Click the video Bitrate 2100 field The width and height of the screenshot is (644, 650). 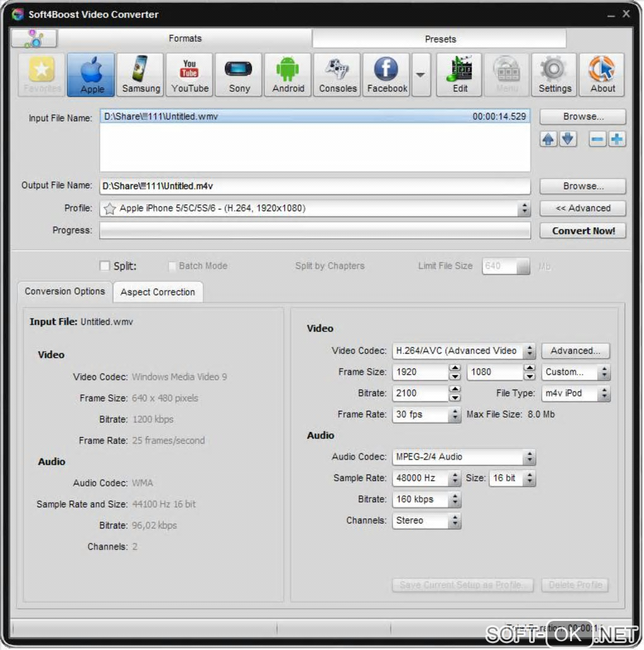[x=420, y=394]
